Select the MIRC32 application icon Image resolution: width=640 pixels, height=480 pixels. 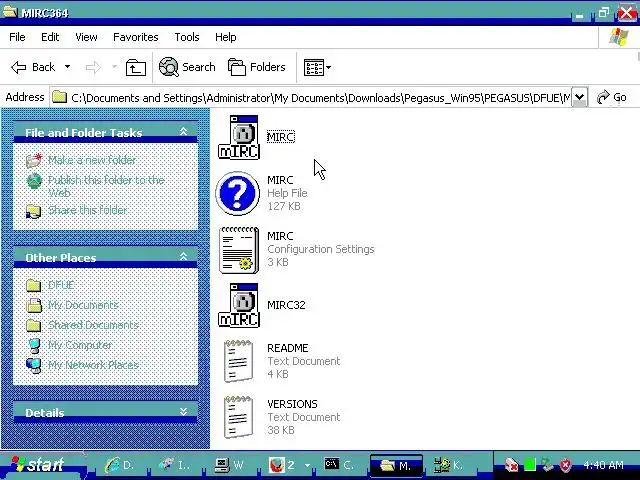click(x=239, y=305)
